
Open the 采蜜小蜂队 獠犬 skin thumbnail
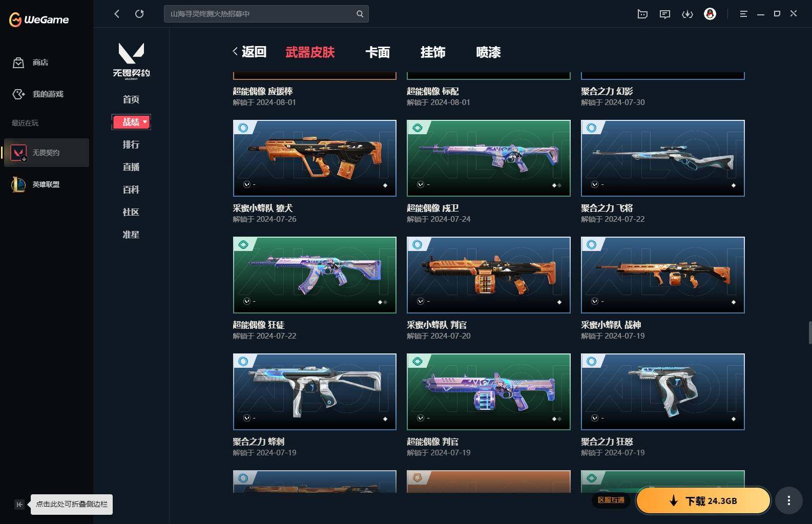tap(315, 158)
